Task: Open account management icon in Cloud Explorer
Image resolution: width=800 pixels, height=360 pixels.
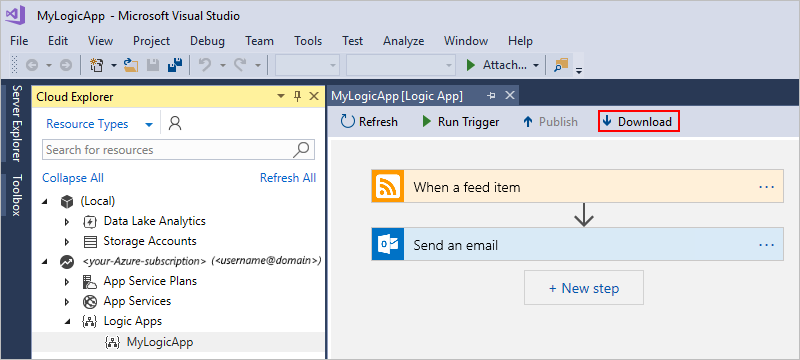Action: click(x=175, y=123)
